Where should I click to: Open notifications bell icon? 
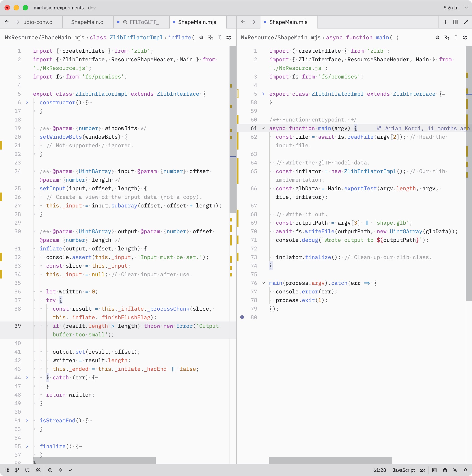click(x=465, y=470)
